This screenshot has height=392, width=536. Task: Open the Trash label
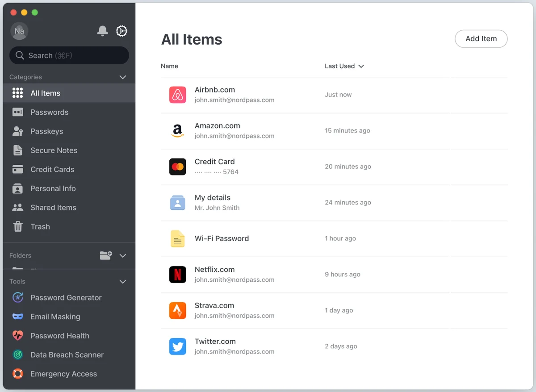pyautogui.click(x=40, y=227)
